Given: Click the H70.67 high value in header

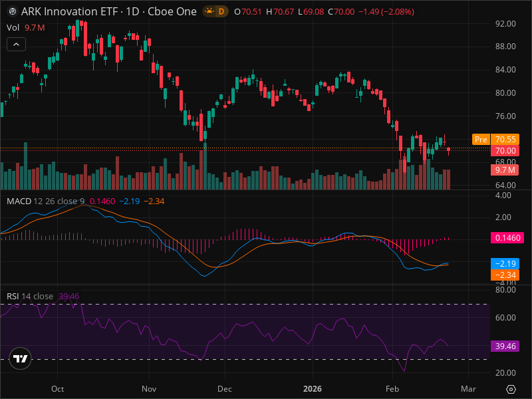Looking at the screenshot, I should coord(280,12).
